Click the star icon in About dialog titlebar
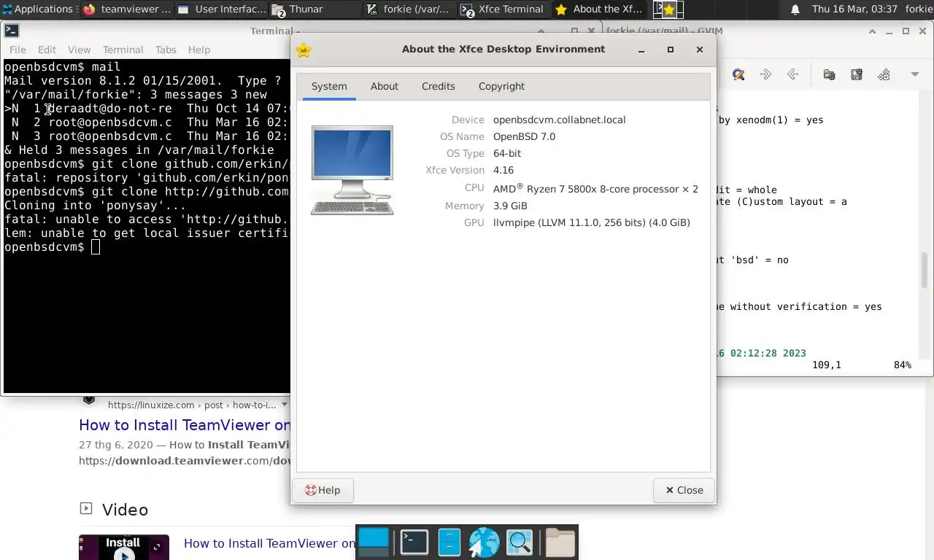Image resolution: width=934 pixels, height=560 pixels. click(304, 50)
